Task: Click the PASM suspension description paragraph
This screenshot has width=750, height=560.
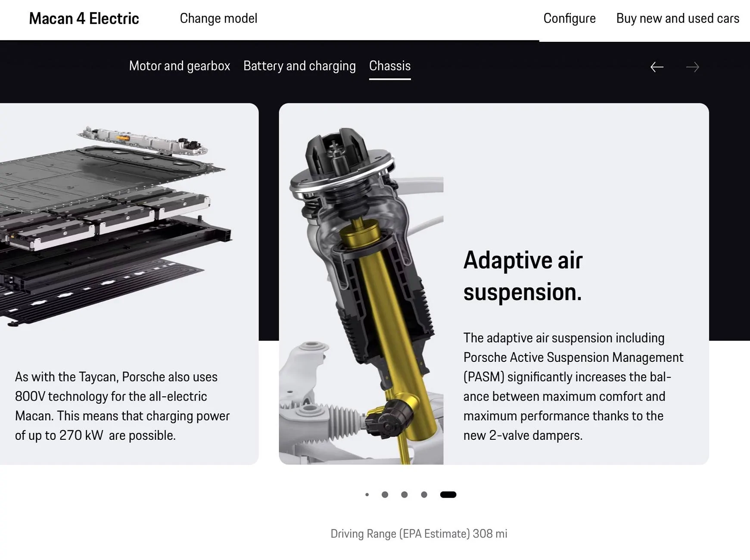Action: click(573, 386)
